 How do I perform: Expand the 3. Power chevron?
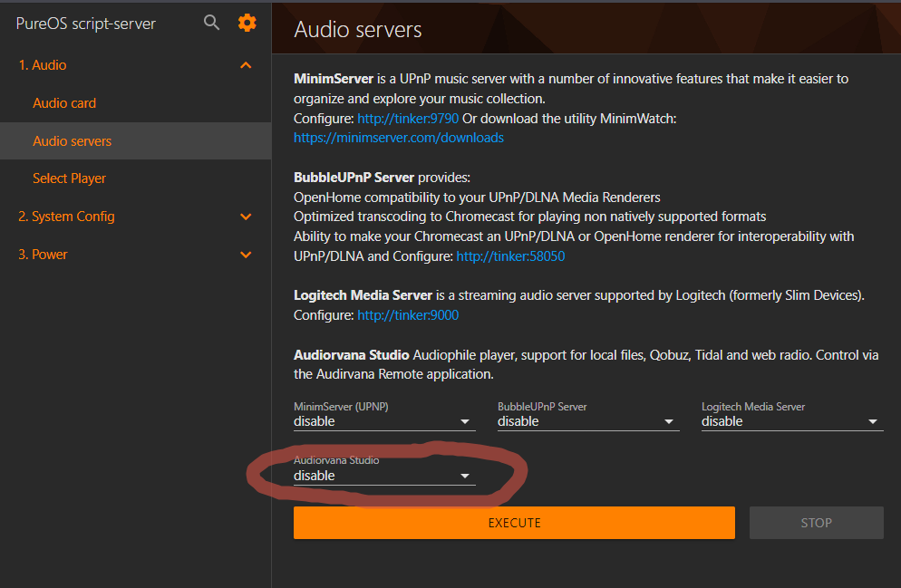pos(246,255)
